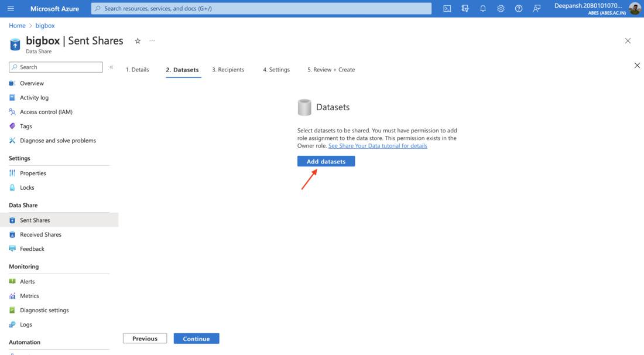Open the bigbox breadcrumb link
The height and width of the screenshot is (355, 644).
pos(44,25)
